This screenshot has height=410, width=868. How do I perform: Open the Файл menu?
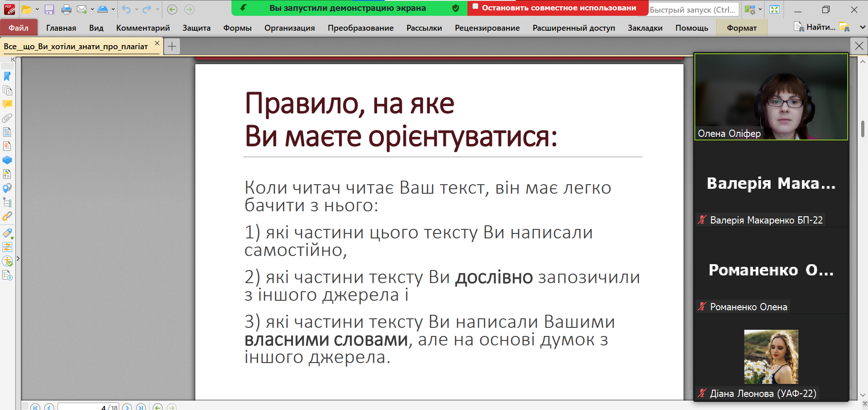click(x=19, y=28)
